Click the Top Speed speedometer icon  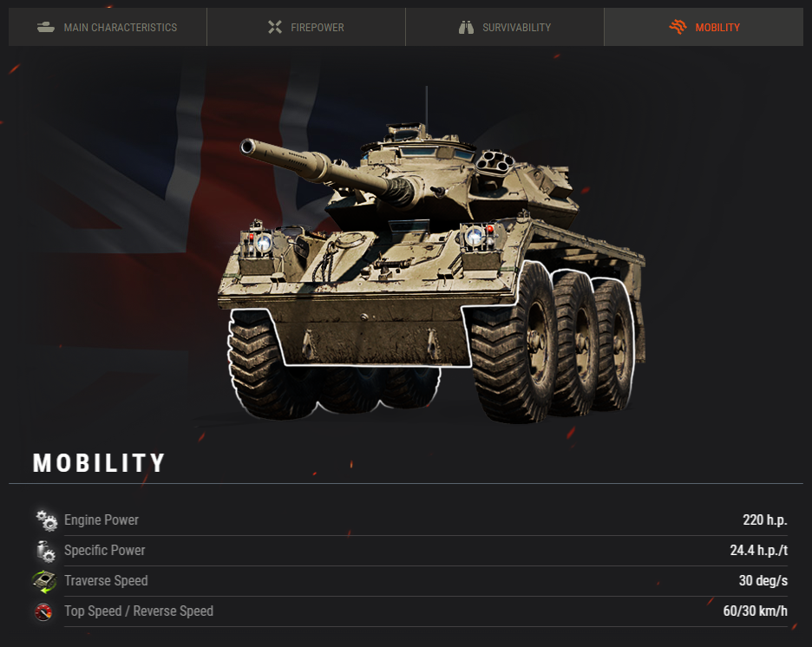click(43, 611)
